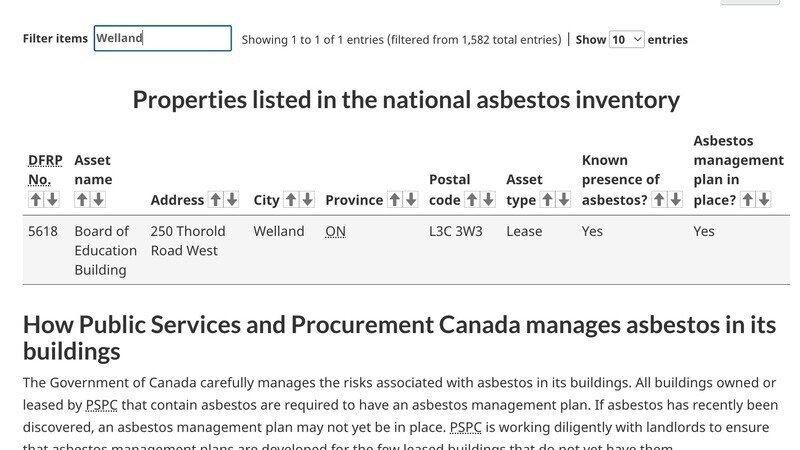Sort Asset type descending arrow
The height and width of the screenshot is (450, 800).
tap(564, 199)
